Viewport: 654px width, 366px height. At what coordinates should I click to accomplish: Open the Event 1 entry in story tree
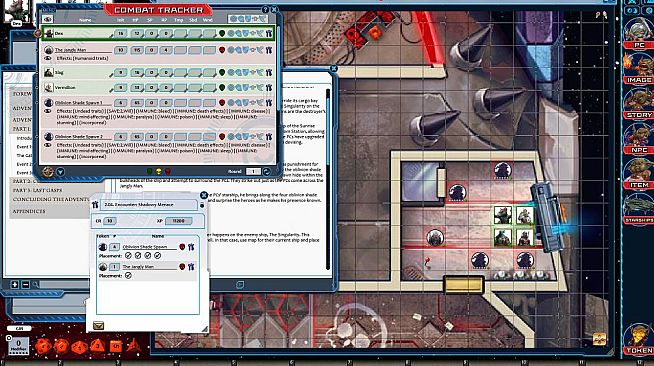23,147
